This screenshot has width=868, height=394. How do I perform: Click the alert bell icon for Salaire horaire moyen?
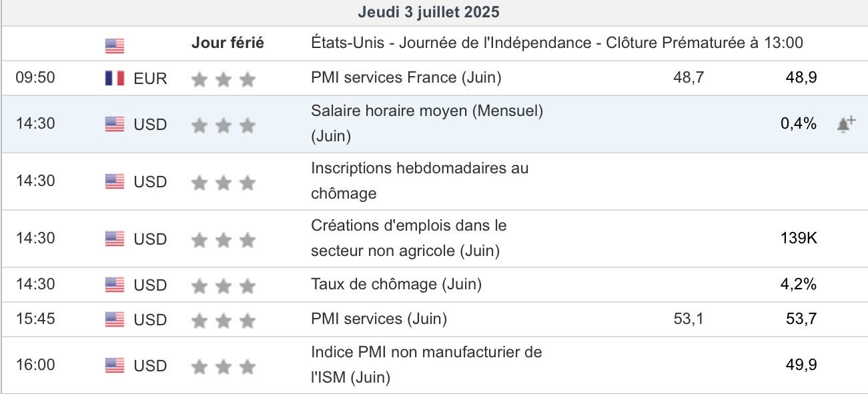click(846, 125)
